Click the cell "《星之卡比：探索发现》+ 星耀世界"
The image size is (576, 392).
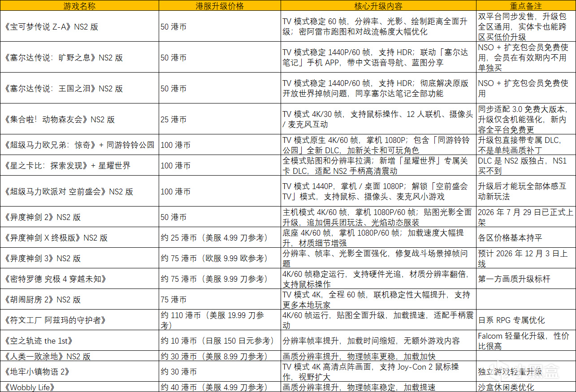79,165
